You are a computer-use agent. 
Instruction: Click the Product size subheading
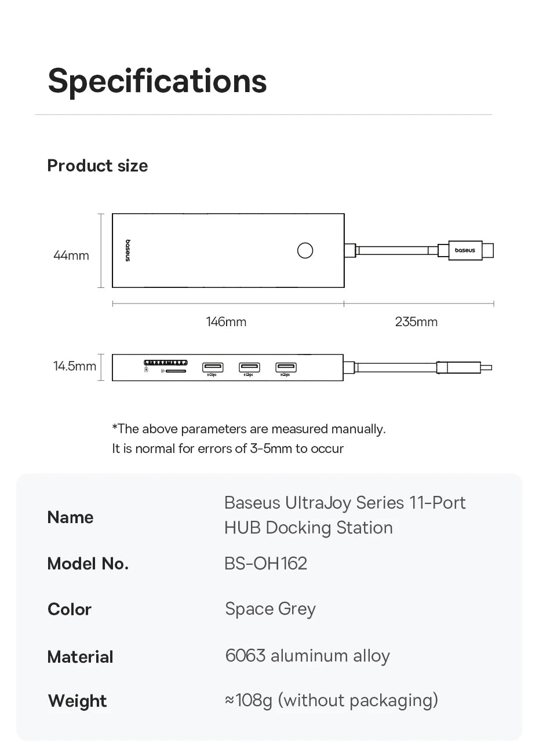click(97, 166)
